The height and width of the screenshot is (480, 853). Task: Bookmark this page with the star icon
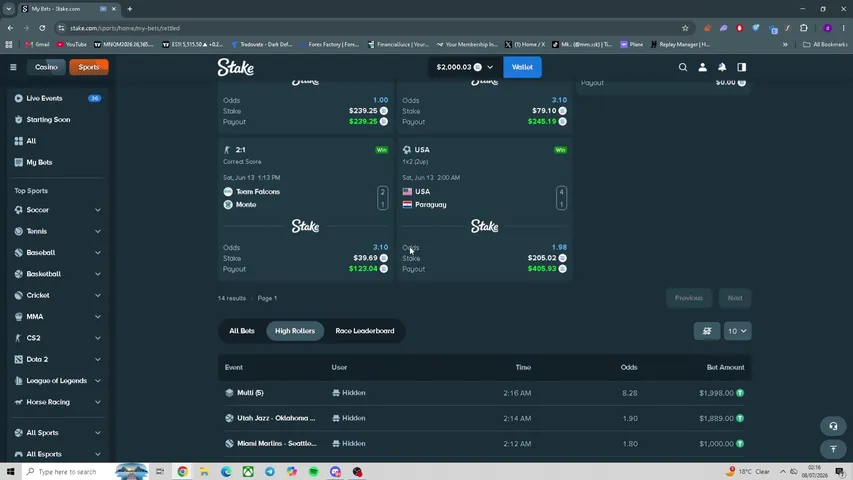pyautogui.click(x=685, y=28)
